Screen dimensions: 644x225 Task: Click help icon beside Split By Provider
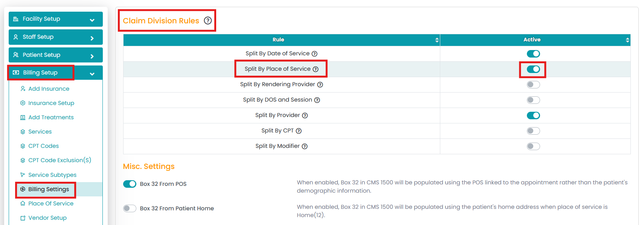click(x=305, y=116)
